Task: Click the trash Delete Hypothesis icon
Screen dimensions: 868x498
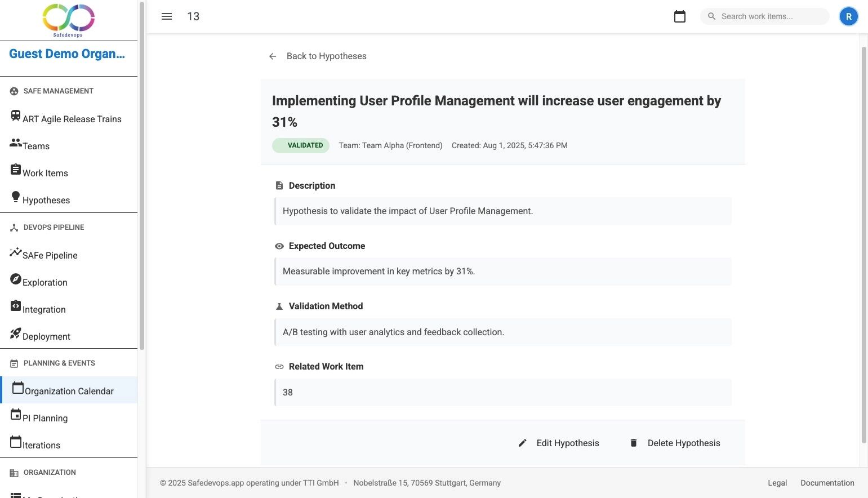Action: point(634,443)
